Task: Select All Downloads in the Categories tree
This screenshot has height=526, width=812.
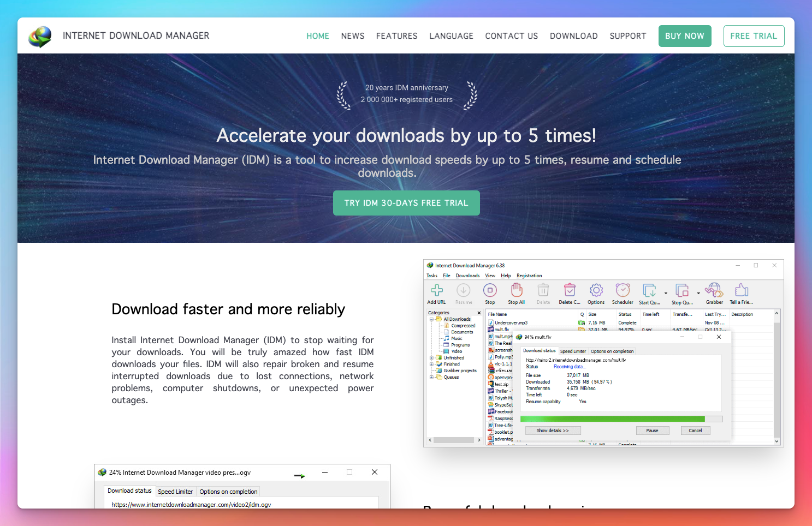Action: (x=457, y=319)
